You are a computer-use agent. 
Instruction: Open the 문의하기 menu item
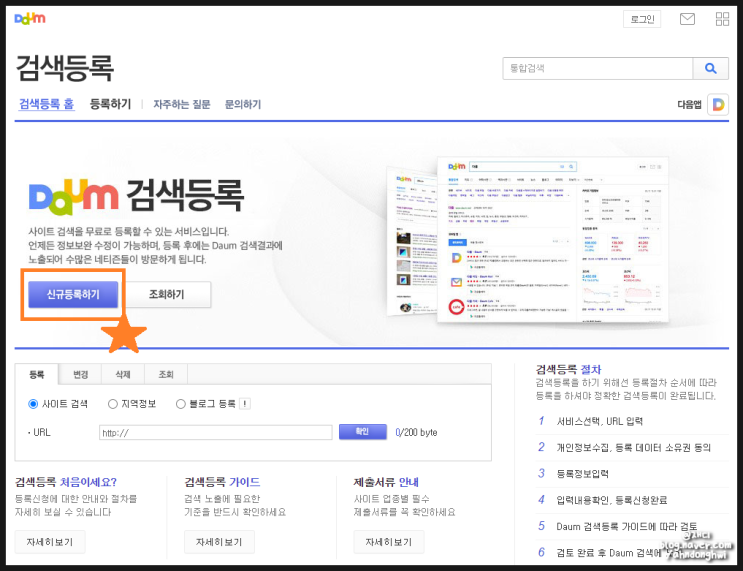(243, 104)
